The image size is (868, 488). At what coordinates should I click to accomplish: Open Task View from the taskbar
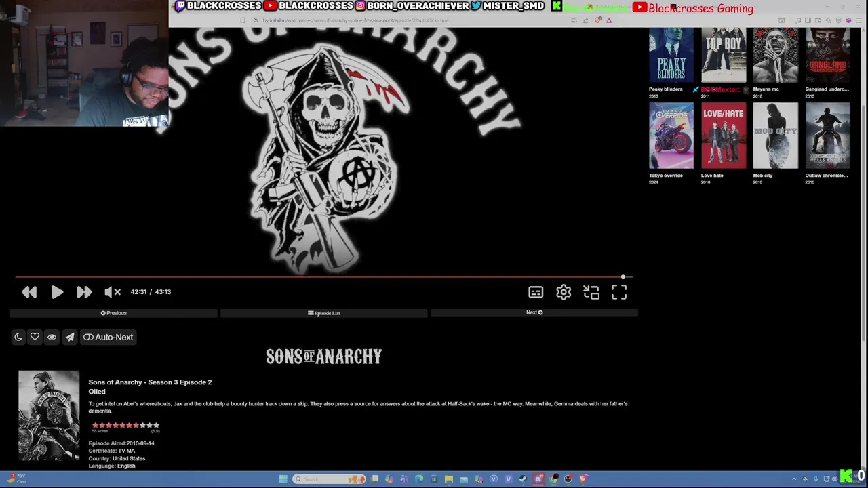[374, 479]
